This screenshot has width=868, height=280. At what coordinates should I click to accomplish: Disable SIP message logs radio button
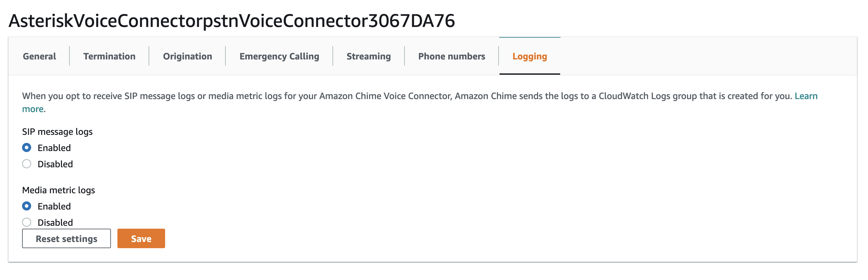click(x=27, y=164)
